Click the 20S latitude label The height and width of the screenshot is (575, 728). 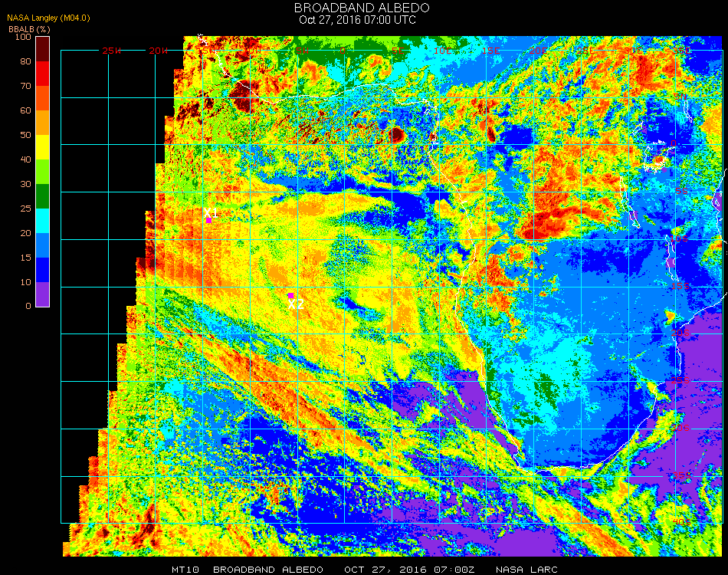(680, 333)
